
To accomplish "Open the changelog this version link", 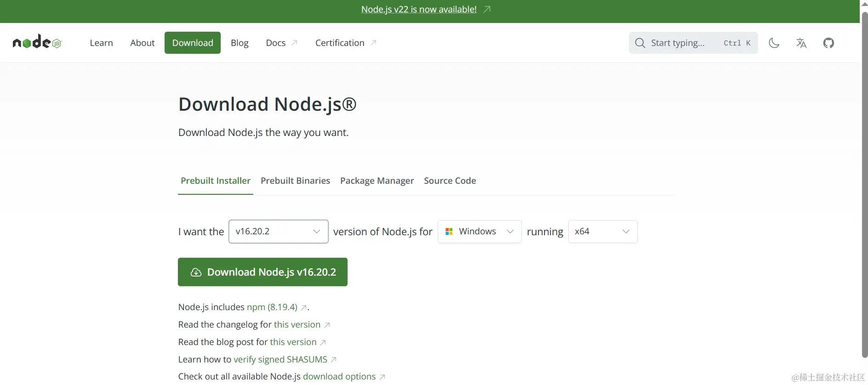I will click(297, 324).
